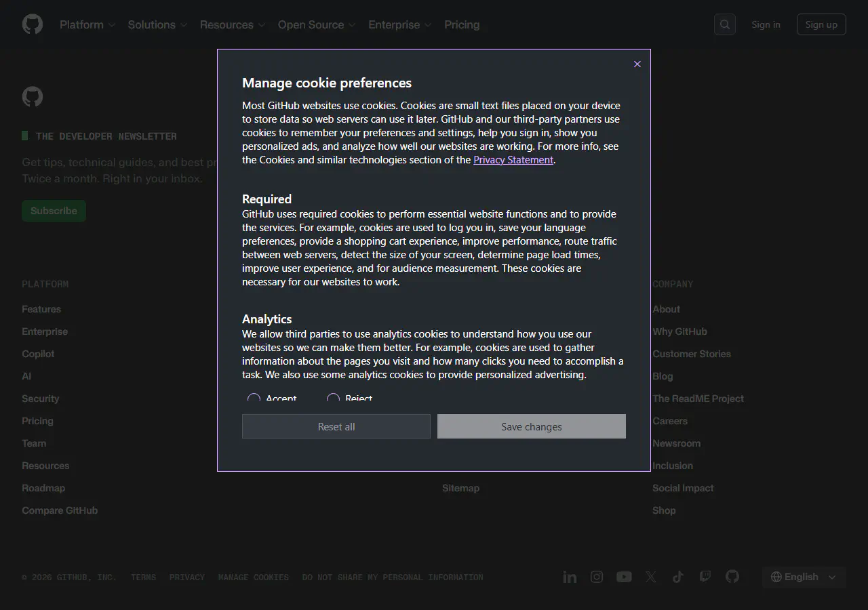Open the Blog link
The image size is (868, 610).
[663, 376]
